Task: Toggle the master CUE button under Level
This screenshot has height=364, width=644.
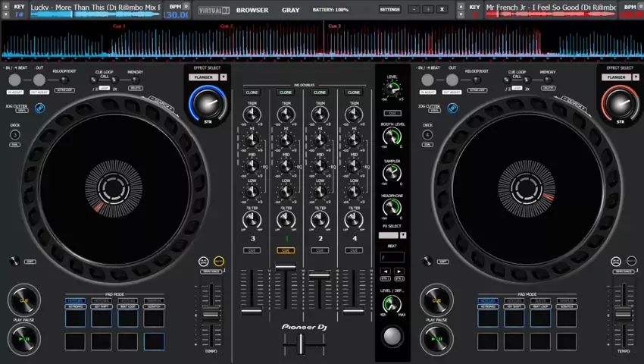Action: 392,113
